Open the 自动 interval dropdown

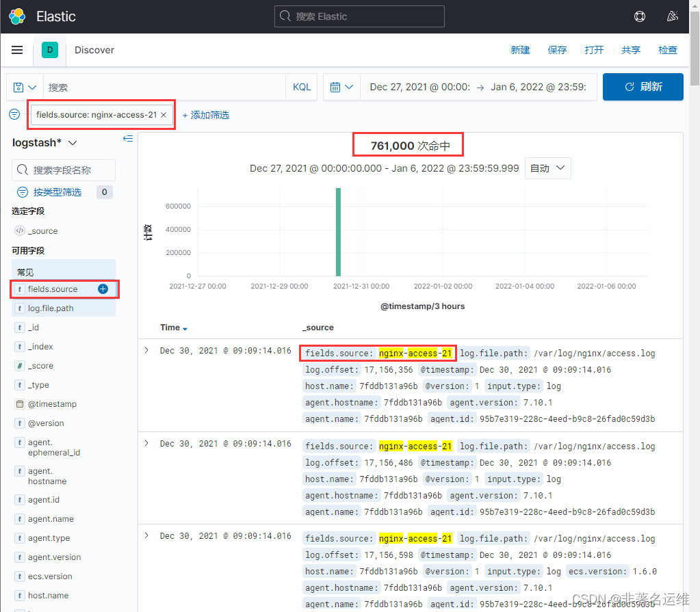(x=548, y=168)
